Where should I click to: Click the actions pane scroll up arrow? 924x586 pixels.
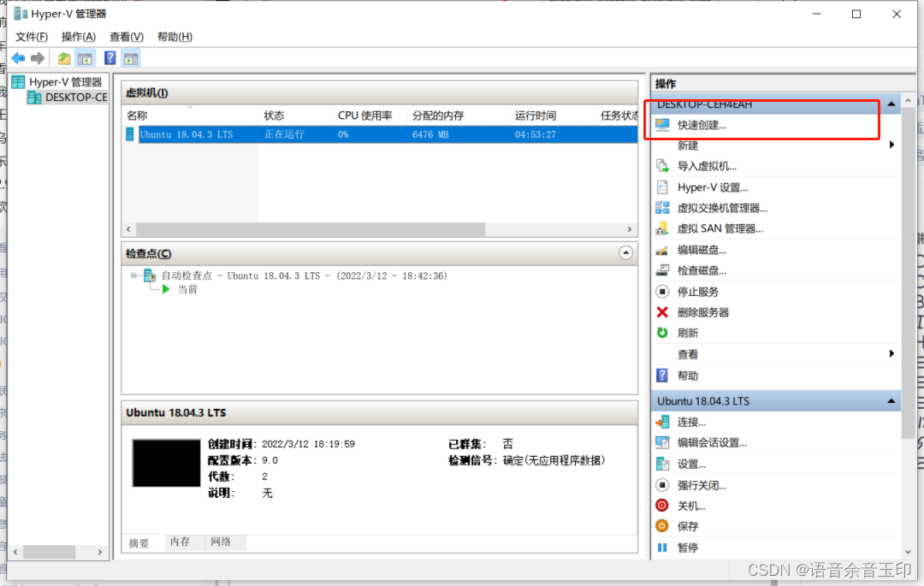click(908, 101)
